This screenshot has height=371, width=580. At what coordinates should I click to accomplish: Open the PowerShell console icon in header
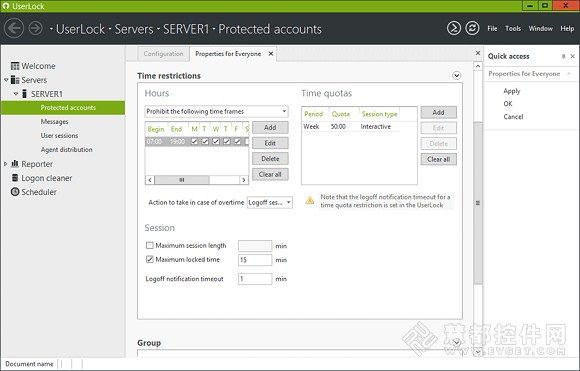tap(454, 28)
